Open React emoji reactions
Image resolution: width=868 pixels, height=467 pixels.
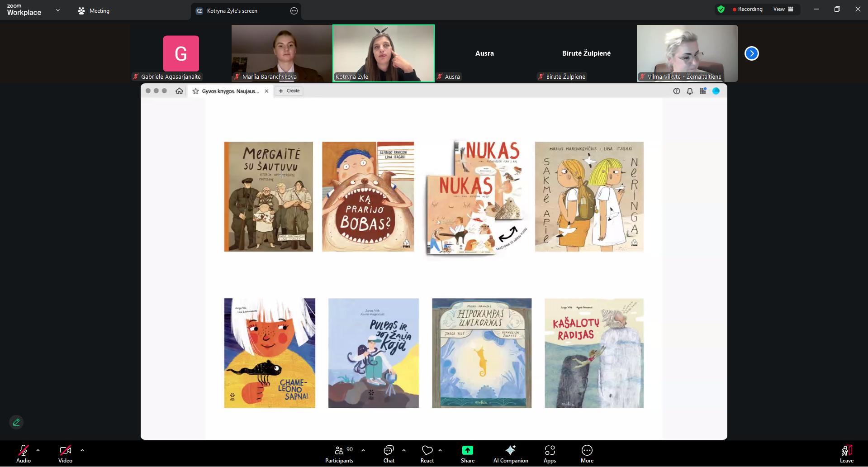(x=427, y=454)
